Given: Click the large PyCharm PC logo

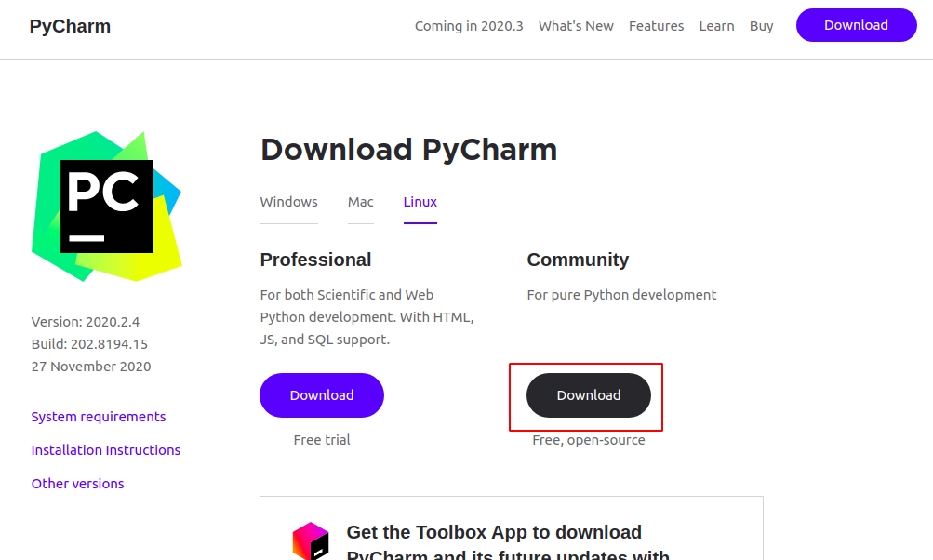Looking at the screenshot, I should pos(106,206).
